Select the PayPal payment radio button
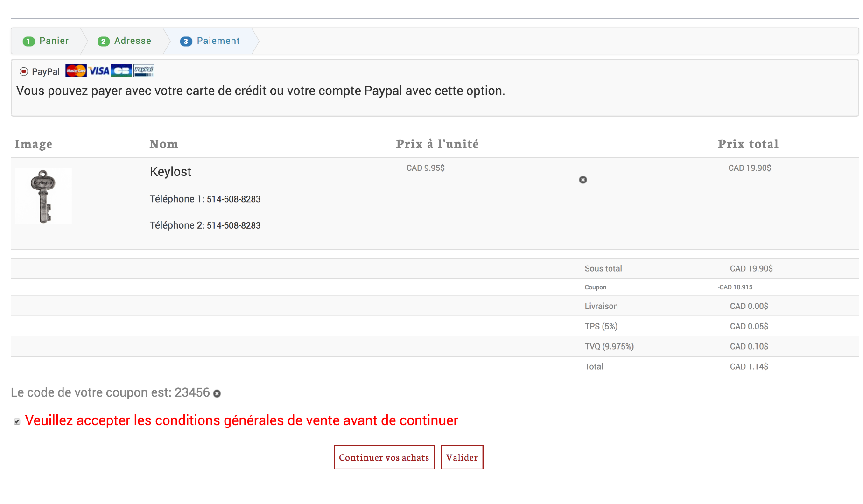 tap(23, 71)
